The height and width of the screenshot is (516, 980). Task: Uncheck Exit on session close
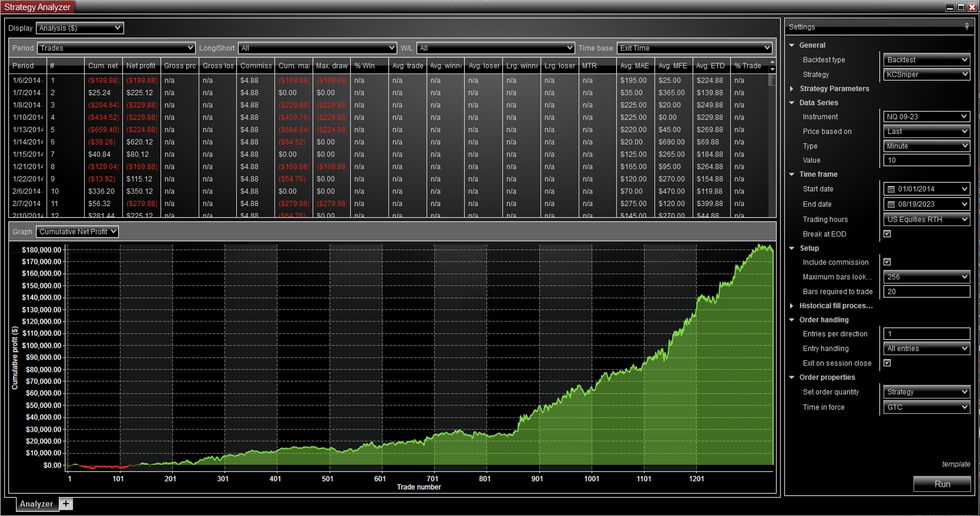tap(887, 363)
